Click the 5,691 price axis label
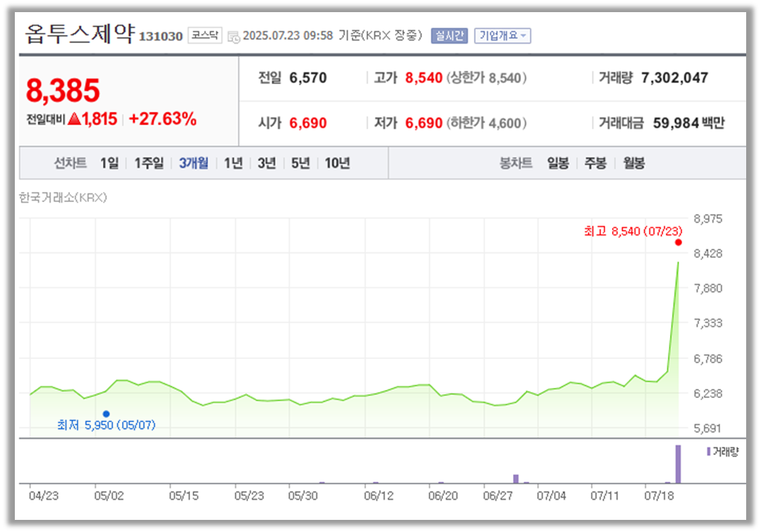Screen dimensions: 761x532 coord(708,428)
